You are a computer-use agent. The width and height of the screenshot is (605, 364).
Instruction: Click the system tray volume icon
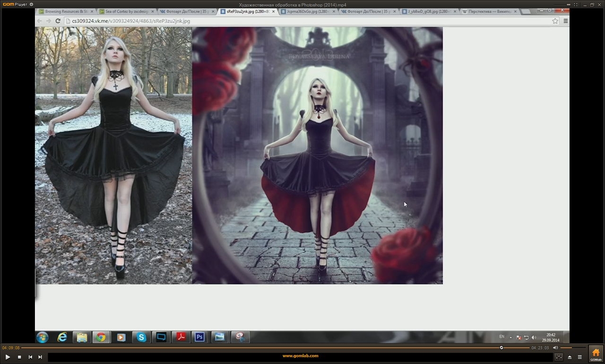coord(534,338)
